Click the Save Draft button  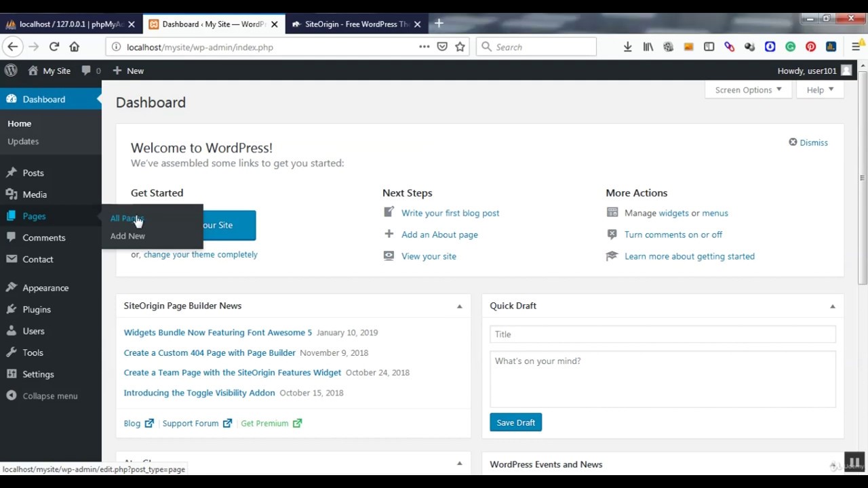(x=515, y=422)
